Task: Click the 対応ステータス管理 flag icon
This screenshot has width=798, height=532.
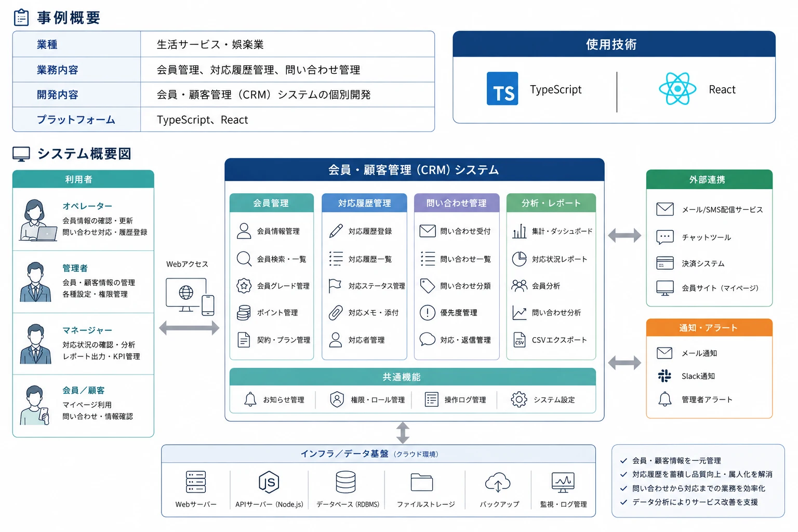Action: [x=335, y=286]
